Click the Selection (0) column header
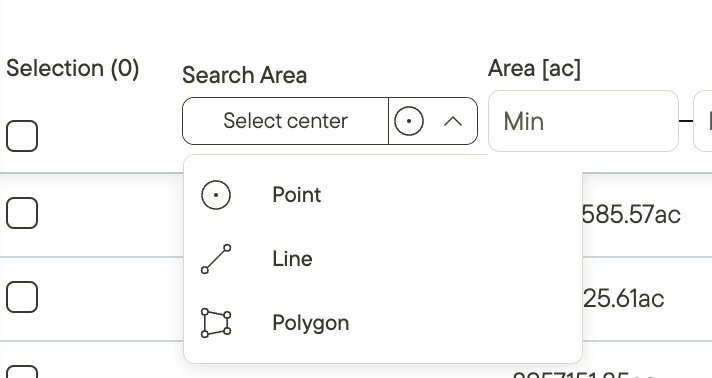 click(x=73, y=69)
